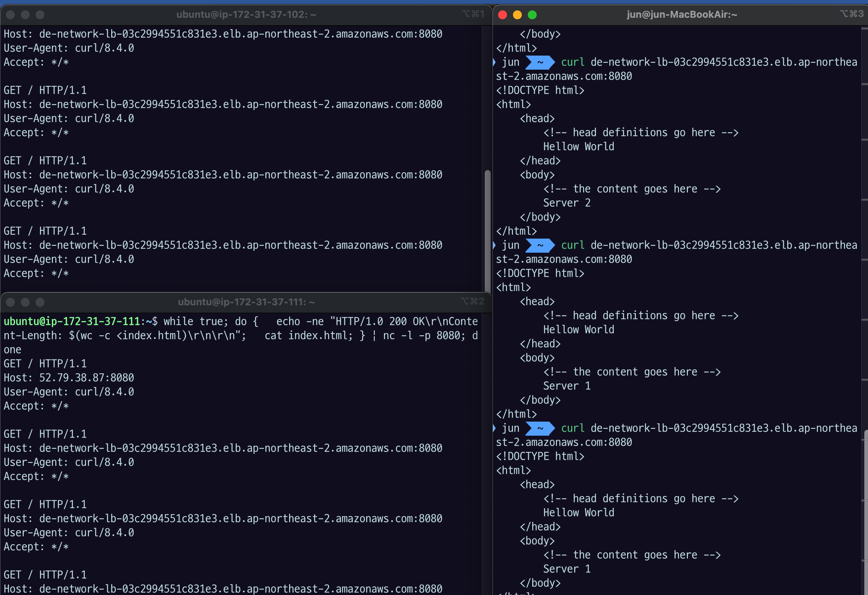Focus the ubuntu@ip-172-31-37-102 window title bar
Image resolution: width=868 pixels, height=595 pixels.
(x=246, y=14)
